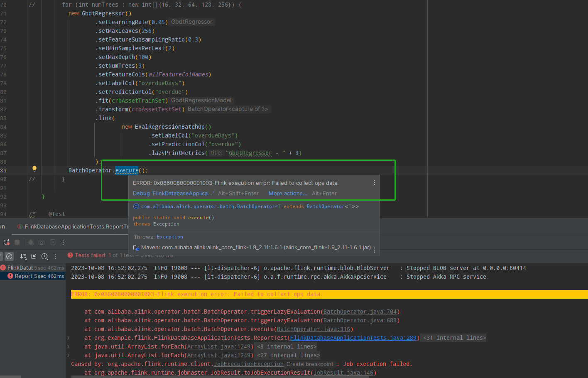Image resolution: width=588 pixels, height=378 pixels.
Task: Click the title: parameter hint
Action: (x=216, y=153)
